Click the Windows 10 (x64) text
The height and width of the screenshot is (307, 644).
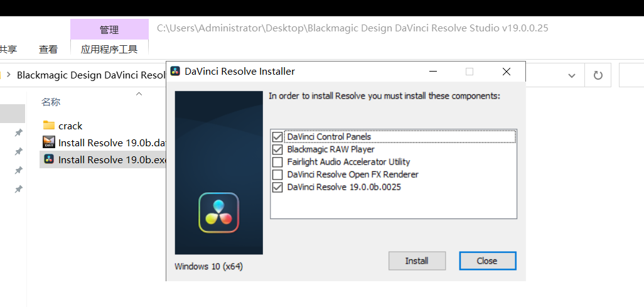click(x=208, y=266)
